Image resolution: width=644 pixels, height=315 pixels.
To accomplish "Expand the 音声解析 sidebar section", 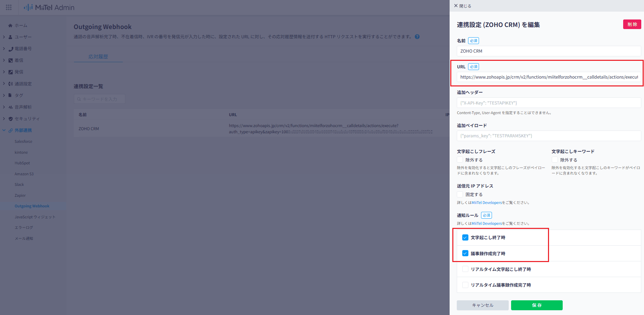I will tap(4, 107).
